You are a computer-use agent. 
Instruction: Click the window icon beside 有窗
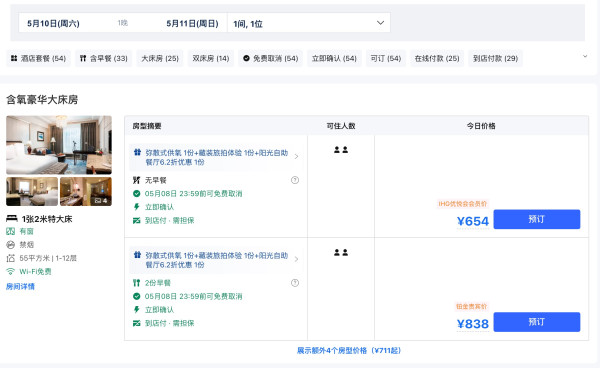[x=10, y=231]
